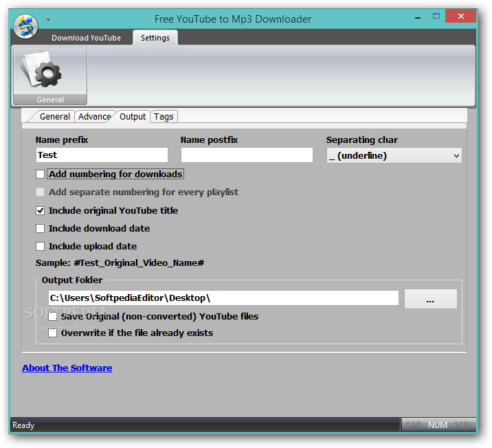Maximize the application window
This screenshot has height=448, width=492.
[436, 16]
